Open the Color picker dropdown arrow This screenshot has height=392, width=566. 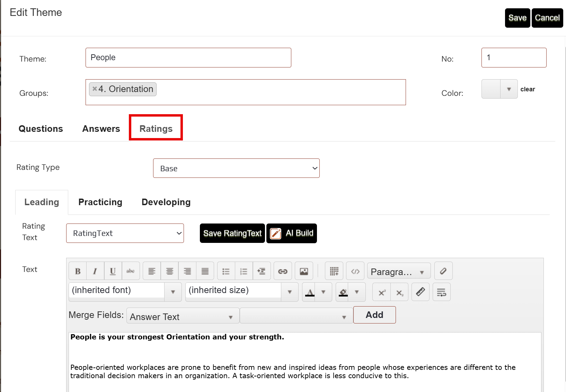[x=509, y=89]
